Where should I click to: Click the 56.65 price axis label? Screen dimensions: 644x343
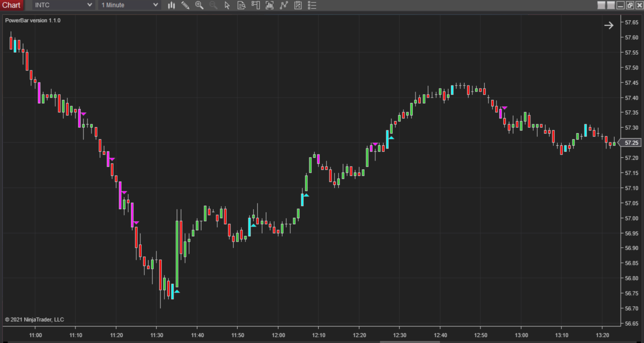click(x=632, y=324)
